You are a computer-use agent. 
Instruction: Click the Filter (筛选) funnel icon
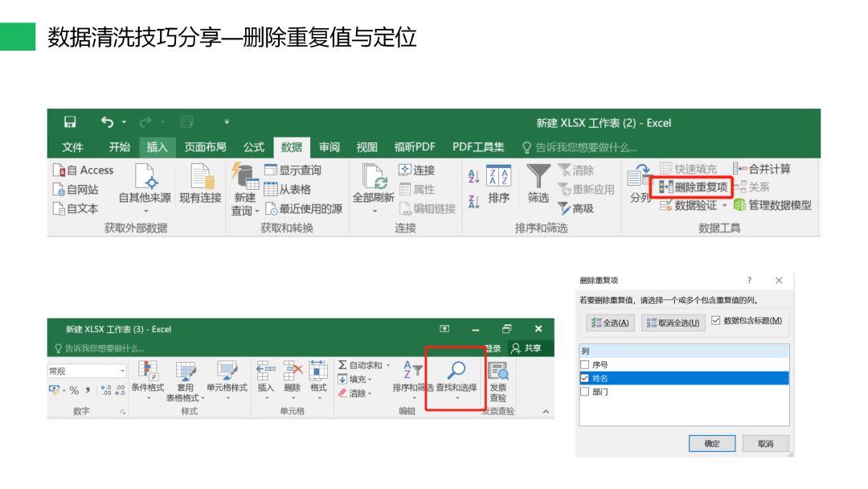click(538, 177)
